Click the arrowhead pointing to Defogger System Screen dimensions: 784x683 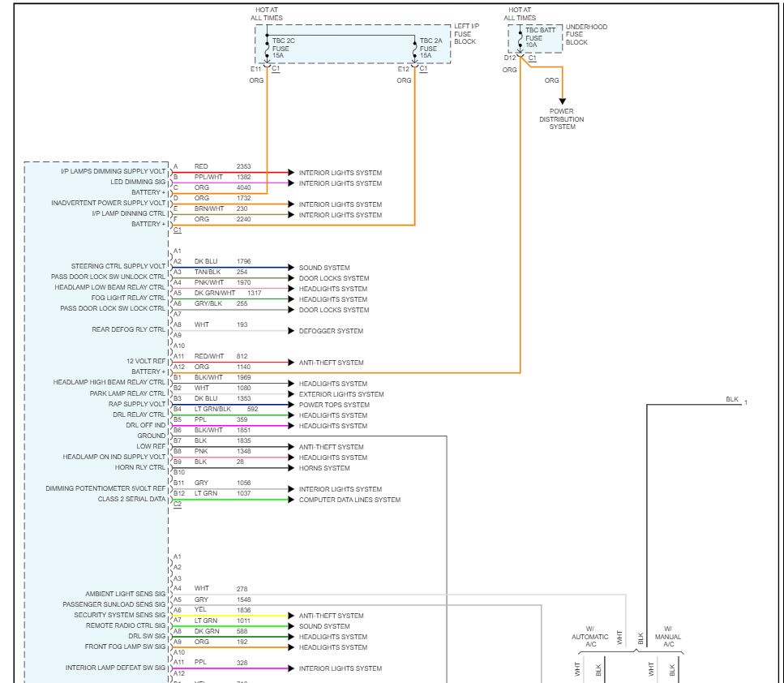pyautogui.click(x=291, y=331)
